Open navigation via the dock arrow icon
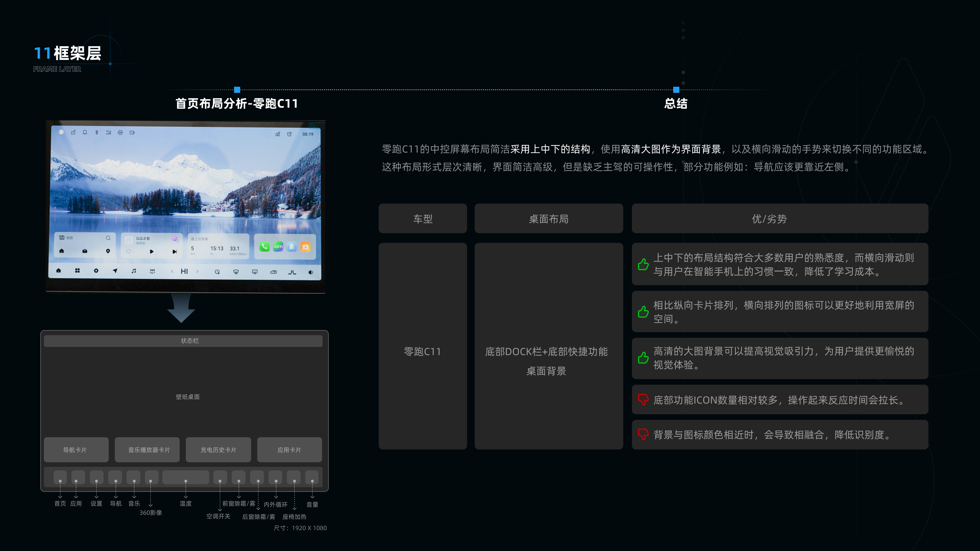Screen dimensions: 980x551 115,271
